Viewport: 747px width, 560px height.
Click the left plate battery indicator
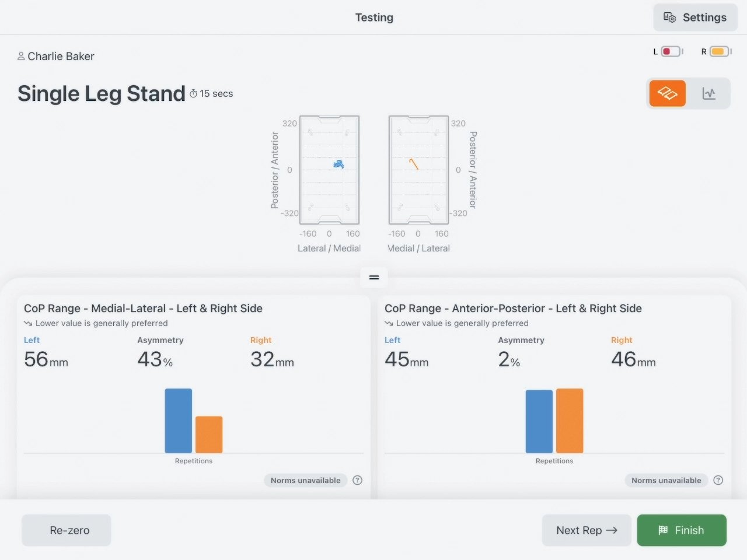click(x=672, y=51)
